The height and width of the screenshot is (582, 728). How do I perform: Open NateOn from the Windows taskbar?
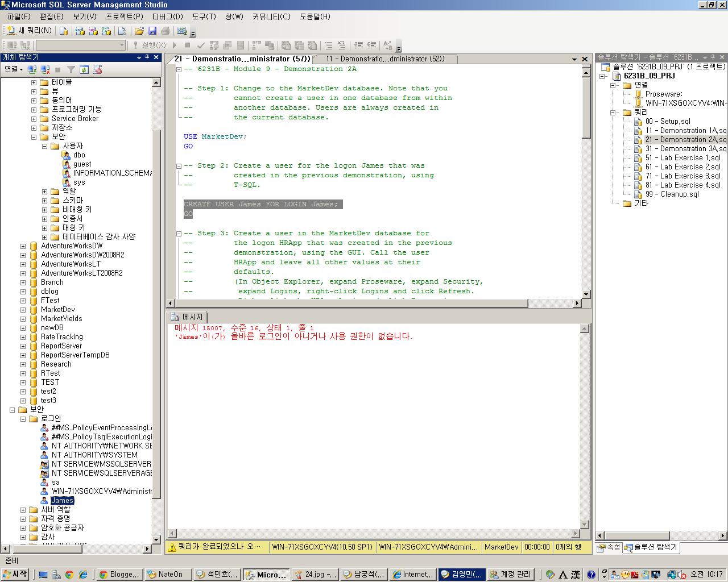tap(167, 574)
